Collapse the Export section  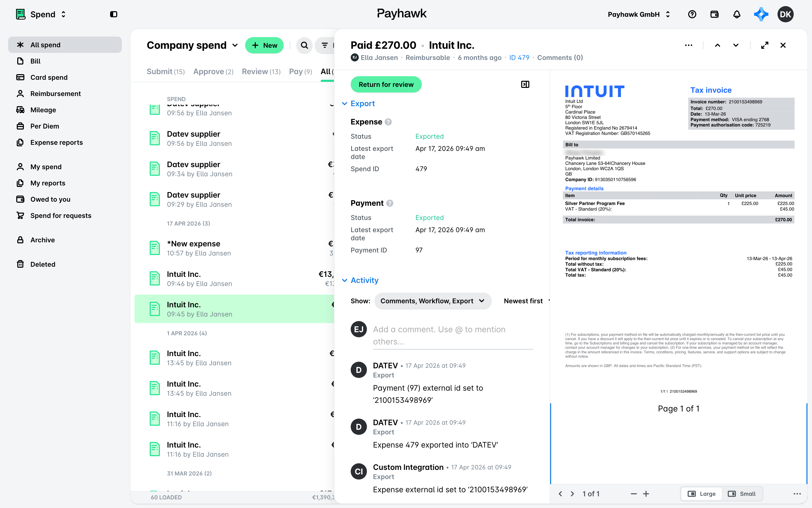pyautogui.click(x=358, y=103)
